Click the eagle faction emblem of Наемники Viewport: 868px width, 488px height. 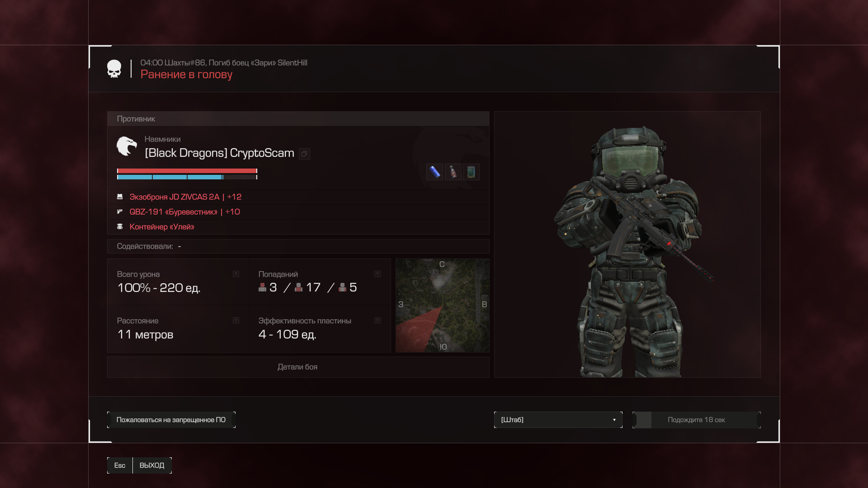[127, 146]
